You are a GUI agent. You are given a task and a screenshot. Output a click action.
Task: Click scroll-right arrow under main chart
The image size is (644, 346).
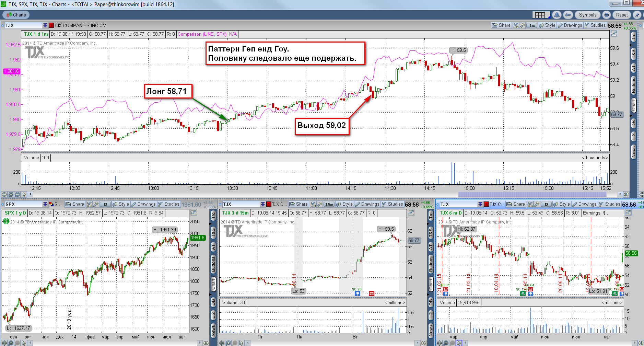(x=620, y=194)
